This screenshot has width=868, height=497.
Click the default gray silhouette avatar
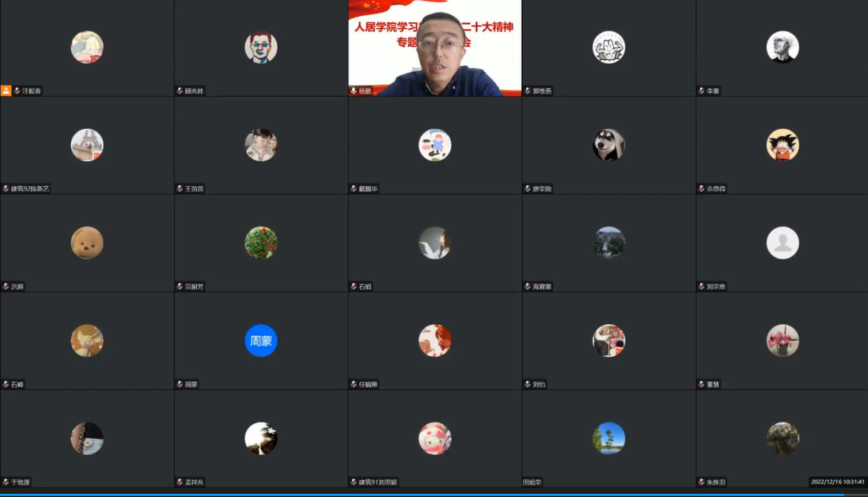tap(783, 243)
